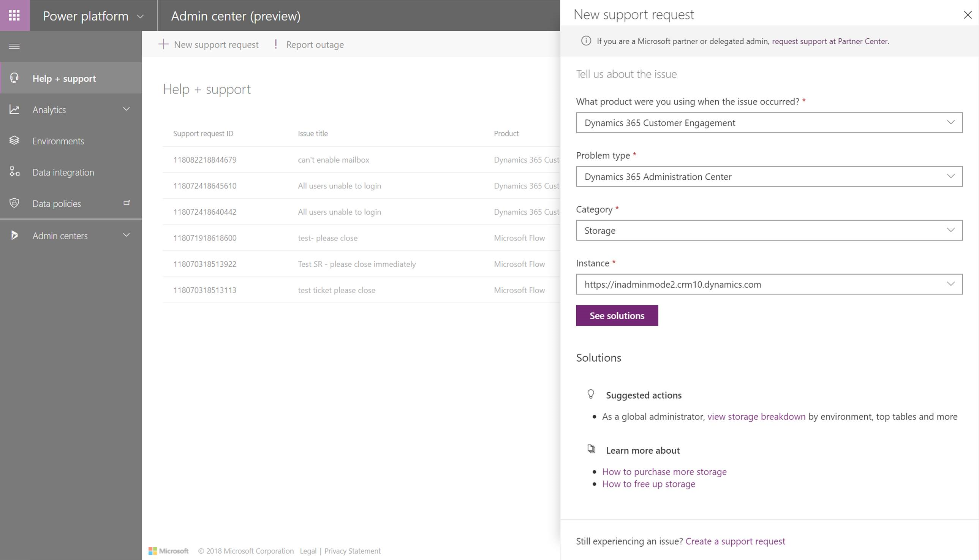Click the info icon in partner notice
The width and height of the screenshot is (979, 560).
[x=586, y=41]
